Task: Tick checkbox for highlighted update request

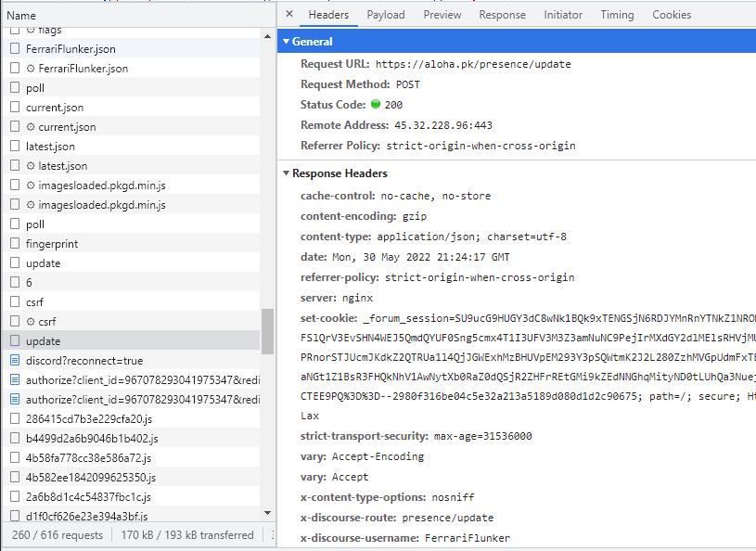Action: pos(15,340)
